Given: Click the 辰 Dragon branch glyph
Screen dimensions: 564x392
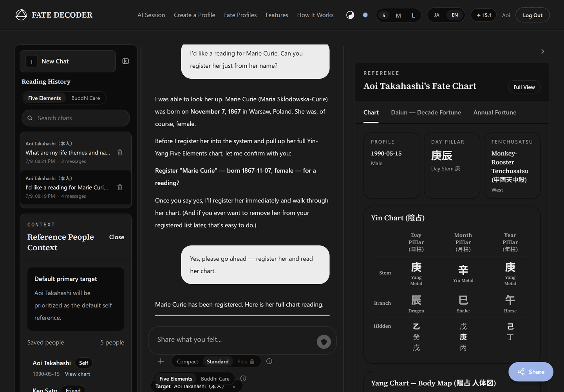Looking at the screenshot, I should pyautogui.click(x=416, y=300).
